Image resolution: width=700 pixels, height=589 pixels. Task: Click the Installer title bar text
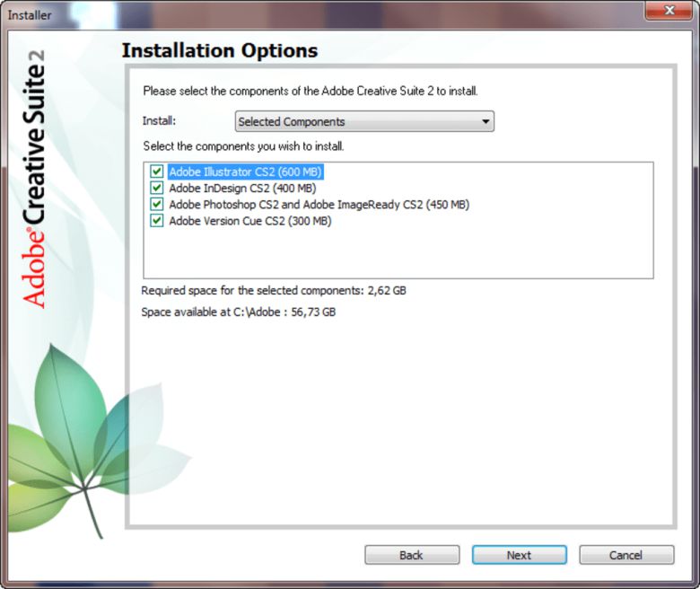tap(30, 13)
